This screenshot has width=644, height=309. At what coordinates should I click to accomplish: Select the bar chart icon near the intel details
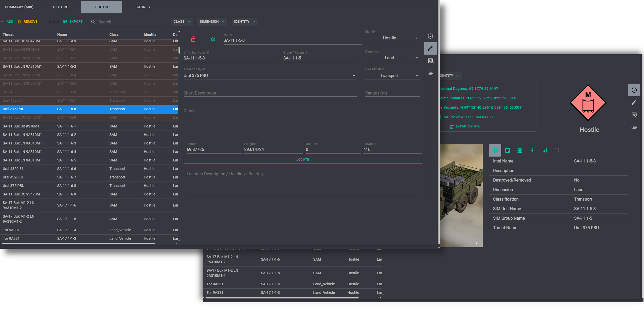click(x=545, y=150)
